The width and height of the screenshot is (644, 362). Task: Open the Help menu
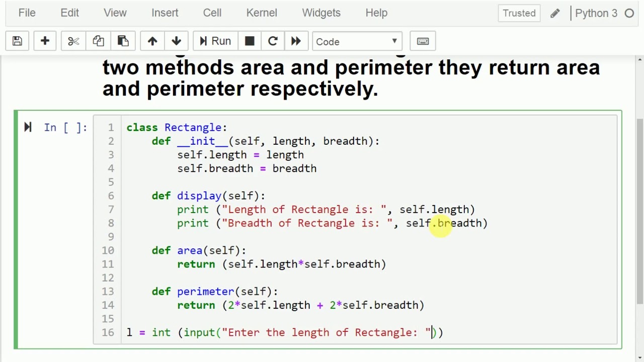click(376, 13)
